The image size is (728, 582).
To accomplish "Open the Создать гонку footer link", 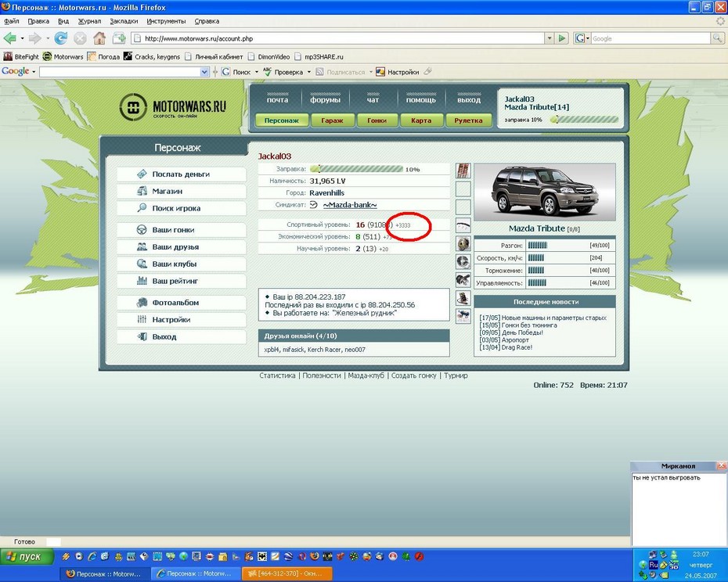I will 413,375.
